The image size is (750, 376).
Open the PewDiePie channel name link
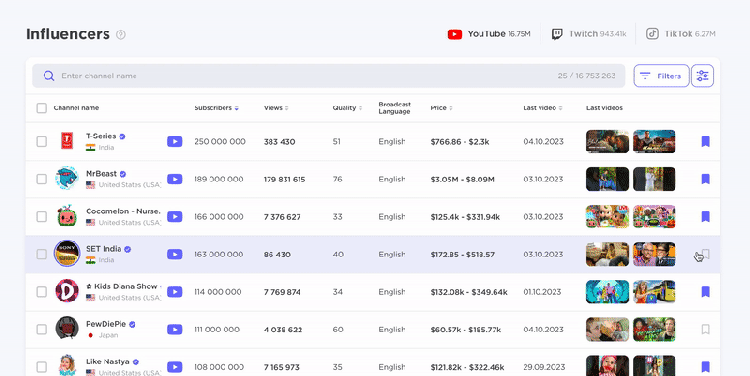(106, 324)
